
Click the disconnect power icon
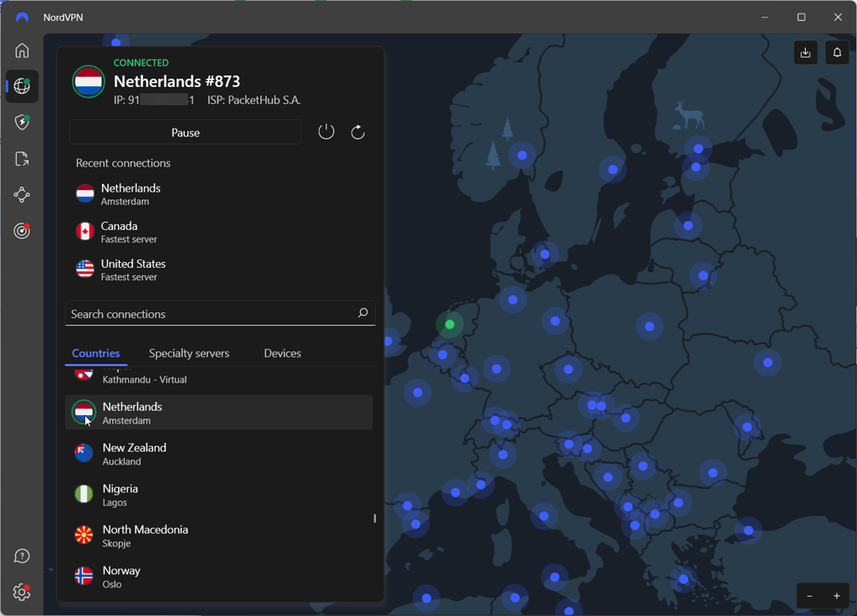point(326,131)
